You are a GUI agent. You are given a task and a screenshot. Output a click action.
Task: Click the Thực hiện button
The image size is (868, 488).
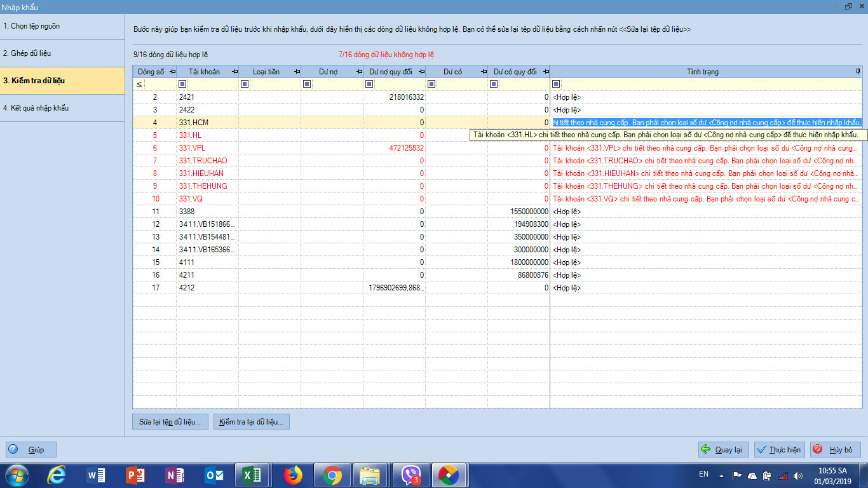pyautogui.click(x=779, y=450)
